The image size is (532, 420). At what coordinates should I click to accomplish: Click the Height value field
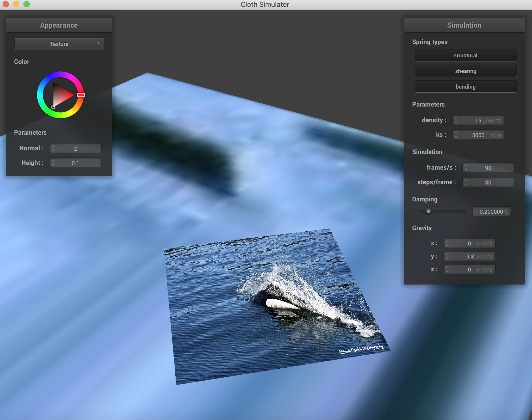(76, 163)
